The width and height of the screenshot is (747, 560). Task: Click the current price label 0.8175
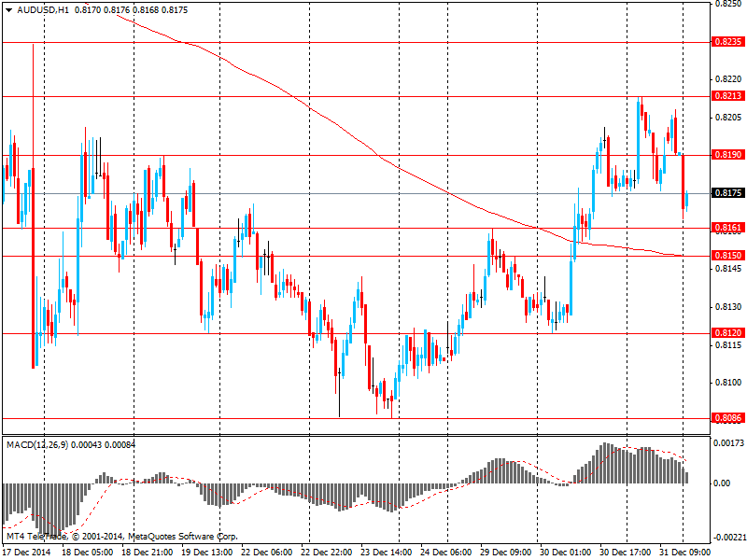tap(728, 193)
